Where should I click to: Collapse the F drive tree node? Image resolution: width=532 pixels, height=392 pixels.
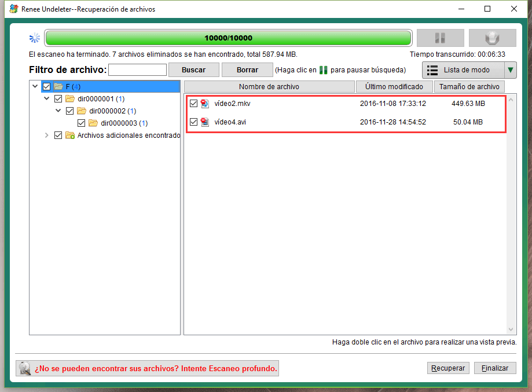click(35, 86)
